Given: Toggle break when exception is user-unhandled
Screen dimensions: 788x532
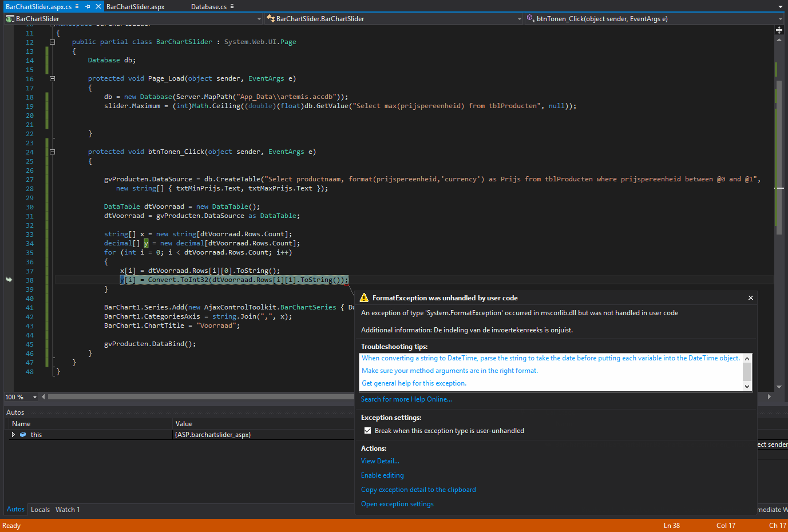Looking at the screenshot, I should (367, 431).
